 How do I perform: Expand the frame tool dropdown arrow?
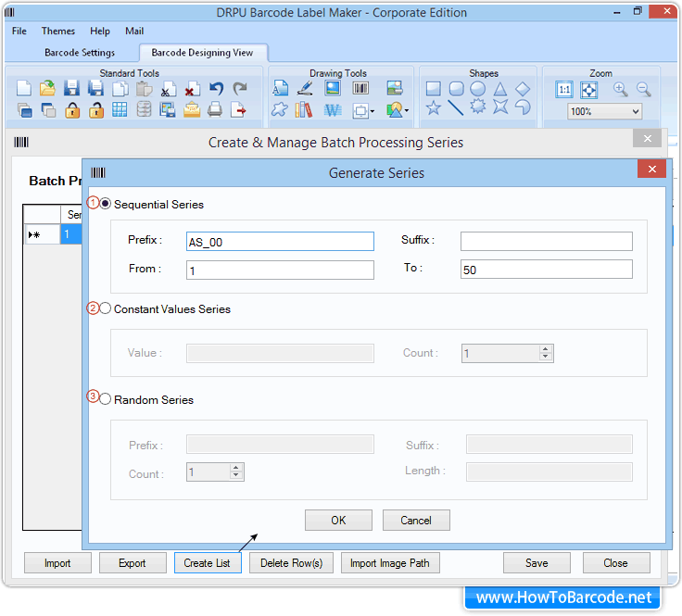(373, 112)
